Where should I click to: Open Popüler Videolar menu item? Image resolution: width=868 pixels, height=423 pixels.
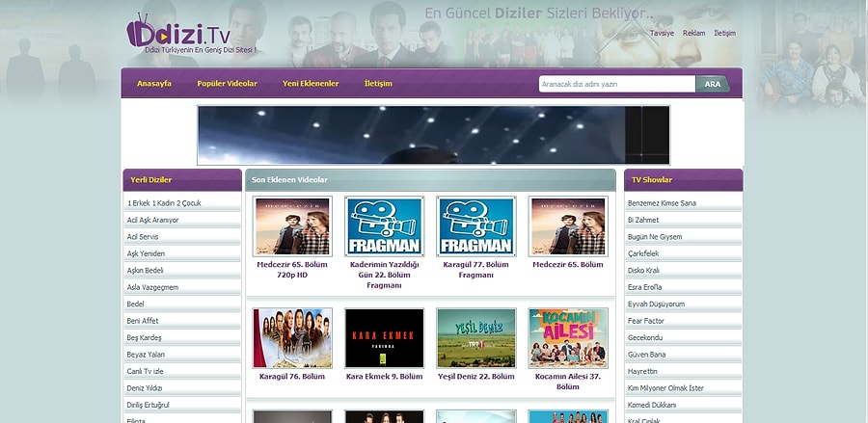coord(227,84)
